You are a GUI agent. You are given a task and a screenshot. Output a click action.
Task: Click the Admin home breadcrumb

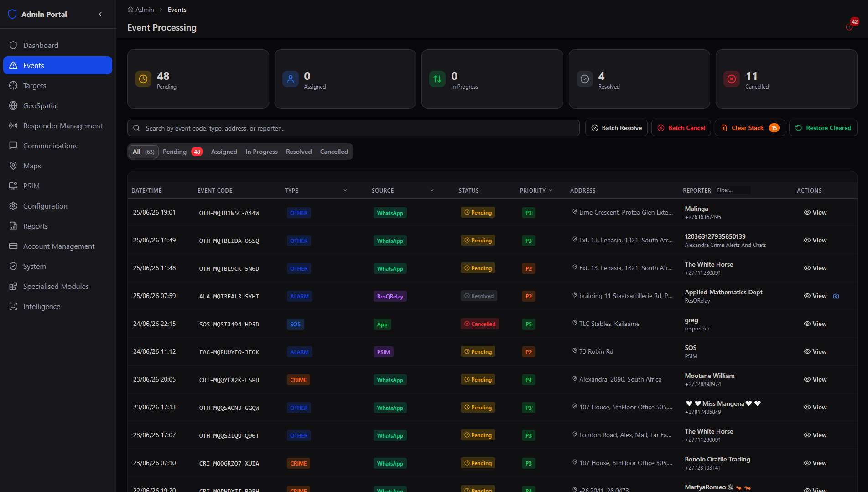tap(140, 10)
